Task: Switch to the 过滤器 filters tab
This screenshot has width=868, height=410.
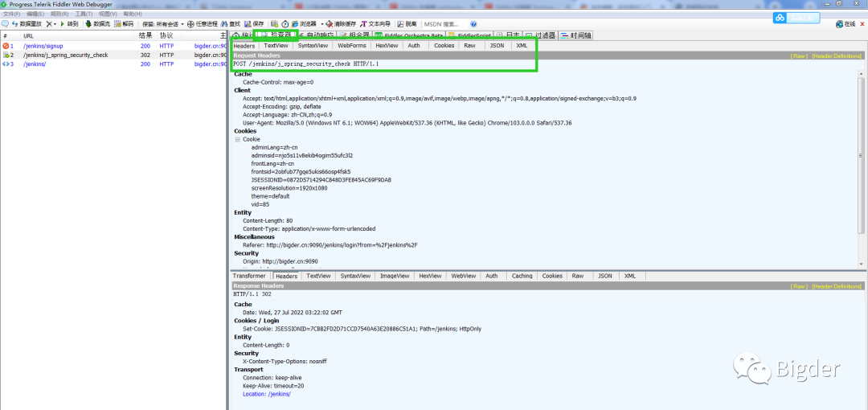Action: pos(540,36)
